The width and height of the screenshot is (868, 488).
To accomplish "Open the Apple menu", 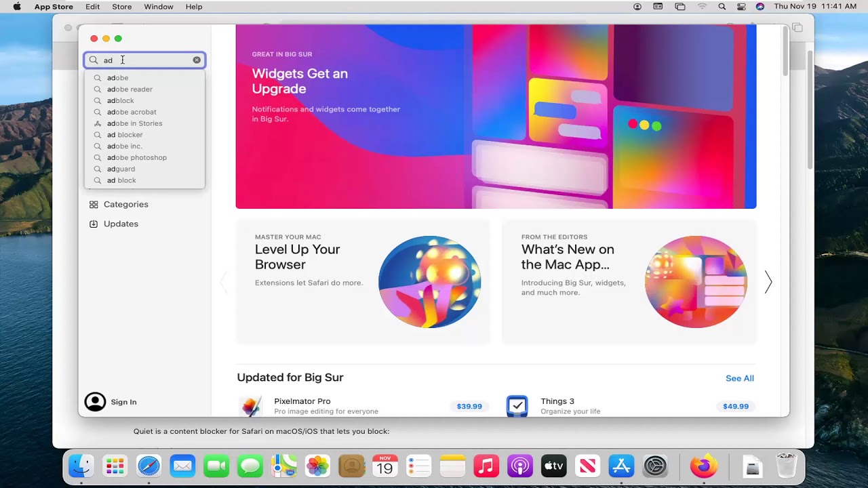I will [x=17, y=7].
